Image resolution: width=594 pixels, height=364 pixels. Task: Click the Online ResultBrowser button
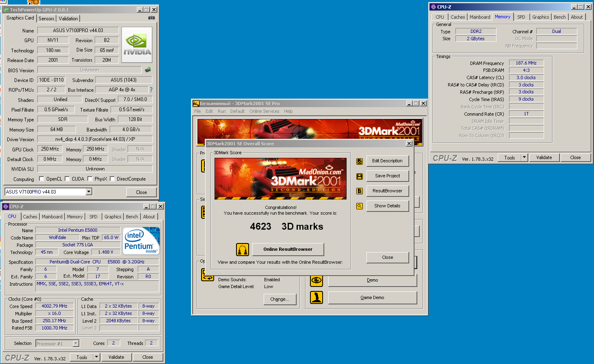coord(288,250)
